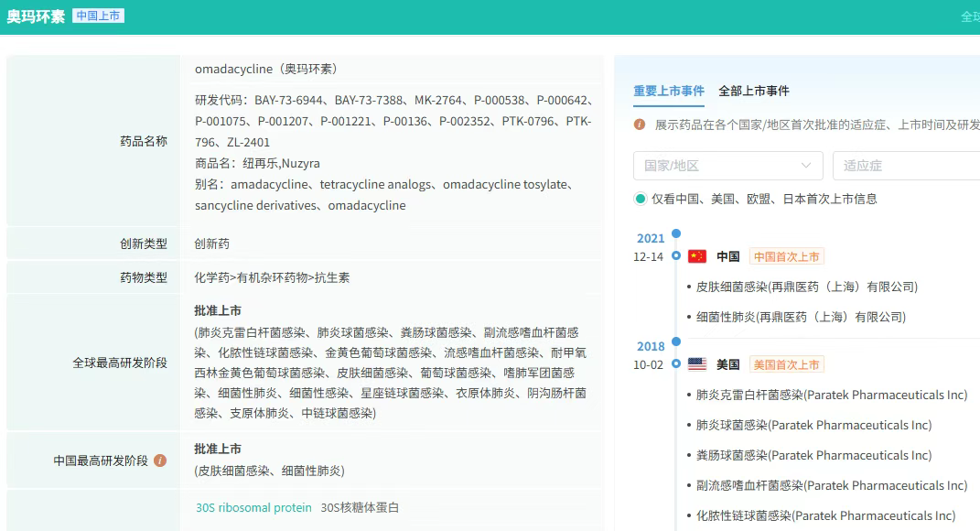
Task: Click the United States flag icon
Action: [x=697, y=364]
